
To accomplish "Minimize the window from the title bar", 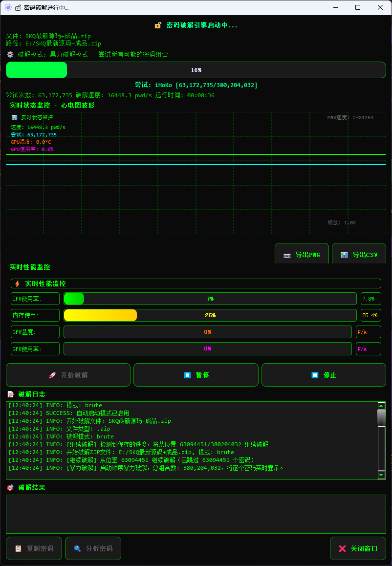I will click(336, 8).
